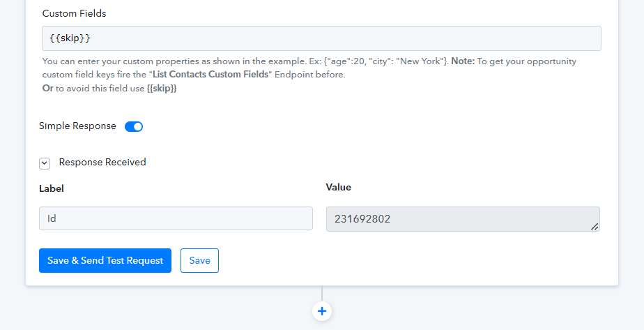
Task: Click the Response Received title text
Action: click(x=102, y=163)
